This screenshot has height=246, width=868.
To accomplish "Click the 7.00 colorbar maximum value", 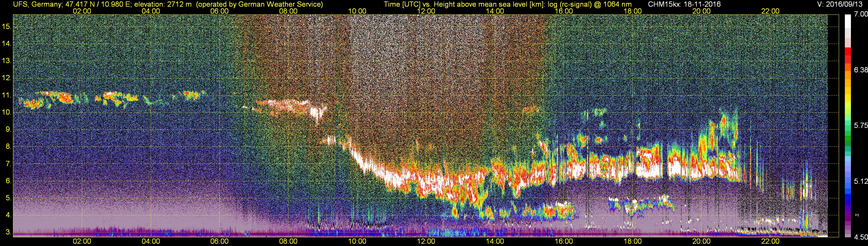I will click(x=861, y=14).
